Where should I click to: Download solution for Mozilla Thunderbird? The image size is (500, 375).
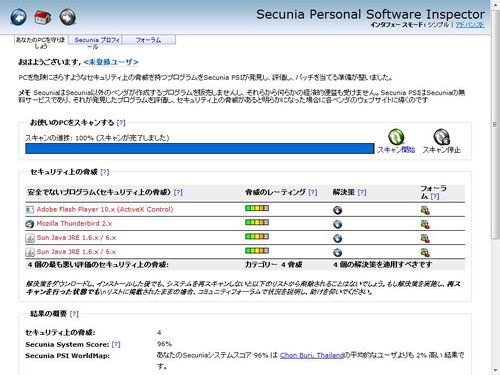(337, 224)
